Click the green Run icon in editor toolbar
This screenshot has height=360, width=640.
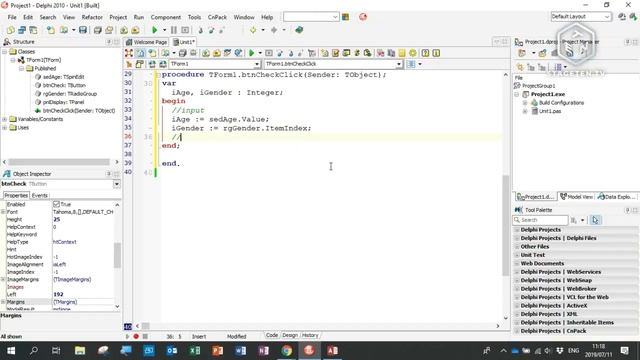click(251, 53)
